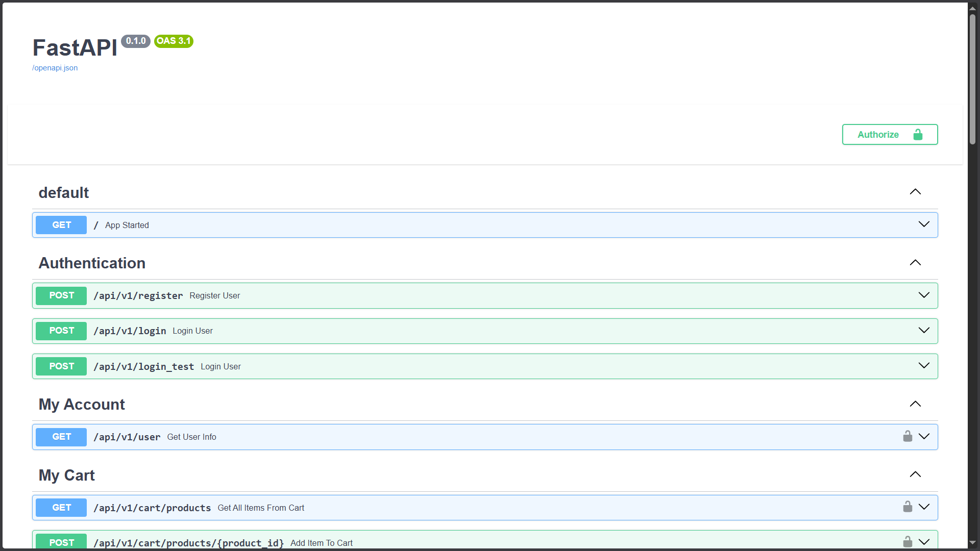Click the POST badge for /api/v1/login
Viewport: 980px width, 551px height.
point(61,331)
